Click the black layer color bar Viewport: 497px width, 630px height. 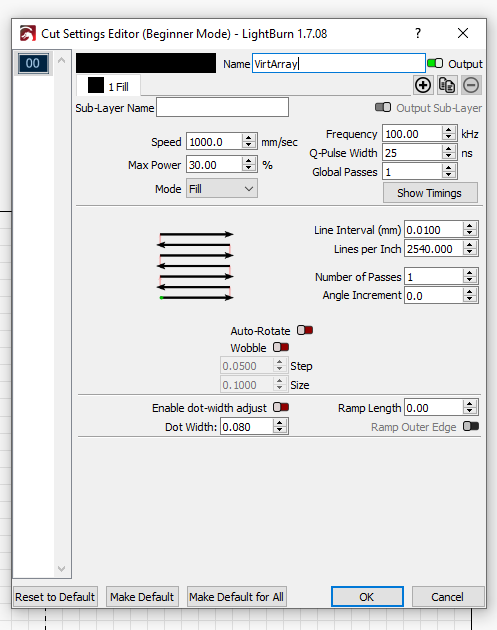tap(146, 63)
